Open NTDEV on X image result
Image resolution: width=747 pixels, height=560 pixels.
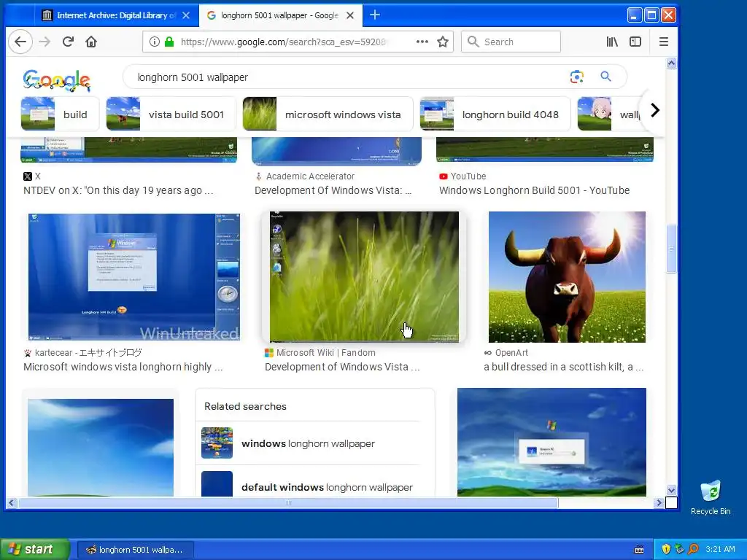pyautogui.click(x=119, y=190)
